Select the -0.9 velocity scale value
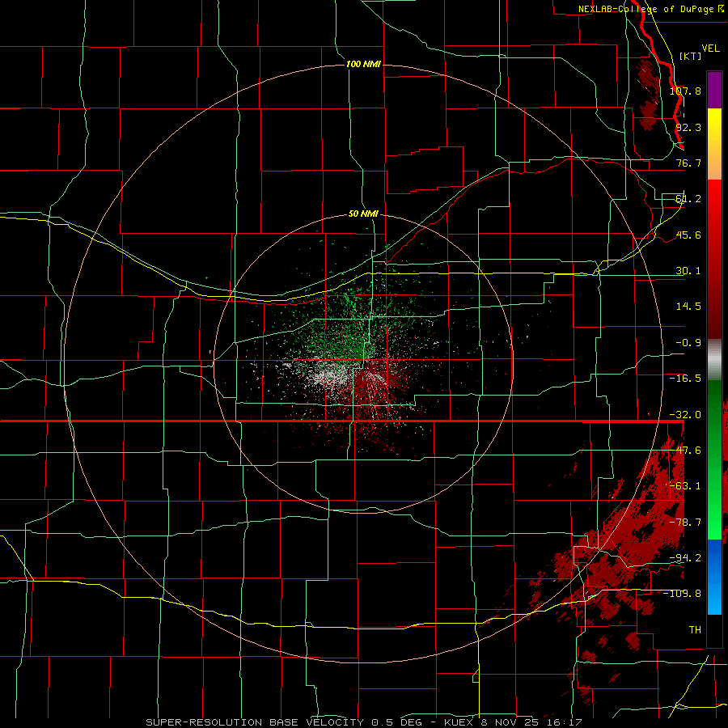The image size is (728, 728). [x=688, y=343]
